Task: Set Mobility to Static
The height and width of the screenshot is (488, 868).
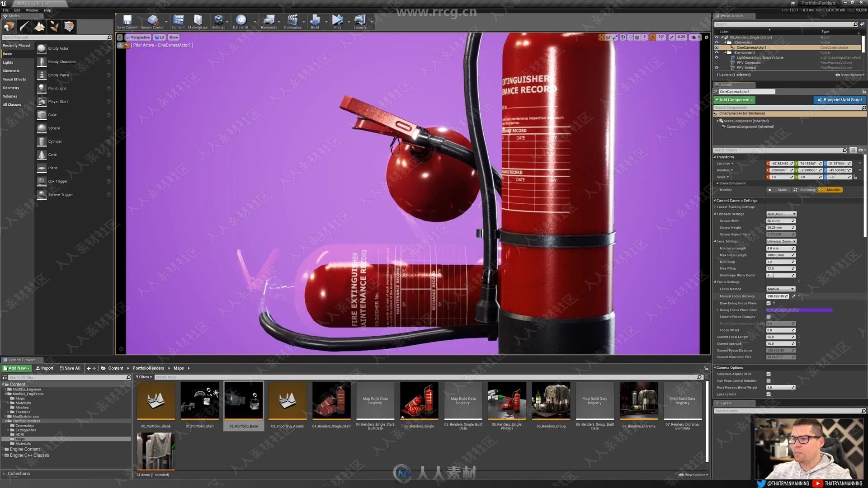Action: point(778,190)
